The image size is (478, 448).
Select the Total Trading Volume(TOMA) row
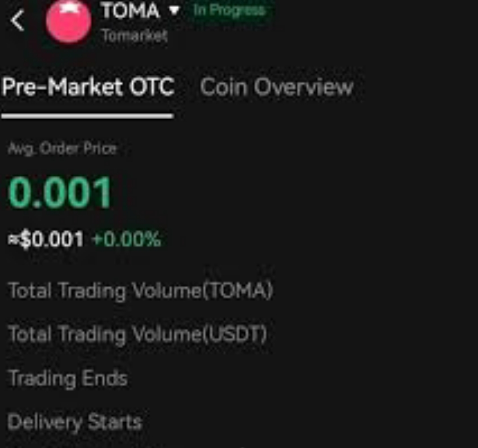(140, 290)
